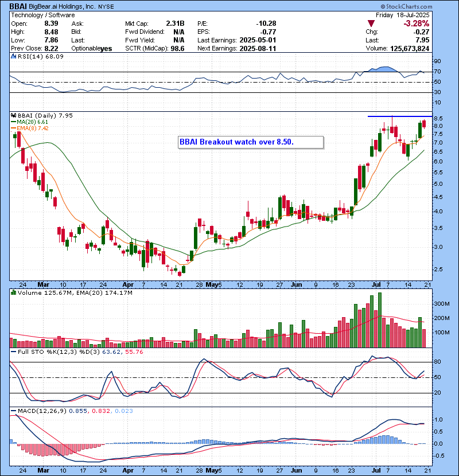The height and width of the screenshot is (476, 459).
Task: Click the MACD value 0.855
Action: click(x=77, y=411)
